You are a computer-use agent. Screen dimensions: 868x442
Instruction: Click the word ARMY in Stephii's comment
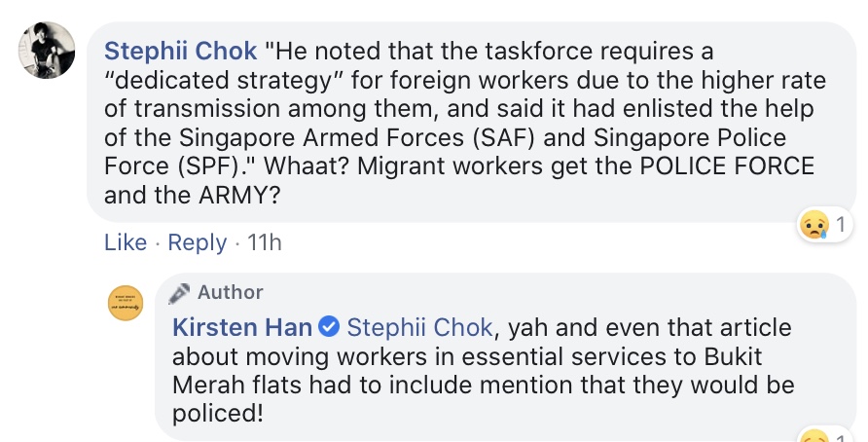click(x=232, y=195)
